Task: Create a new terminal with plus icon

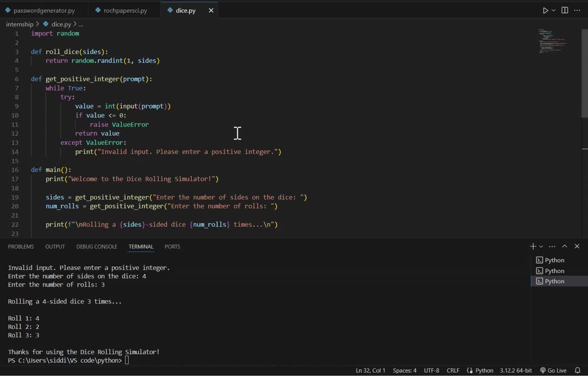Action: click(x=533, y=246)
